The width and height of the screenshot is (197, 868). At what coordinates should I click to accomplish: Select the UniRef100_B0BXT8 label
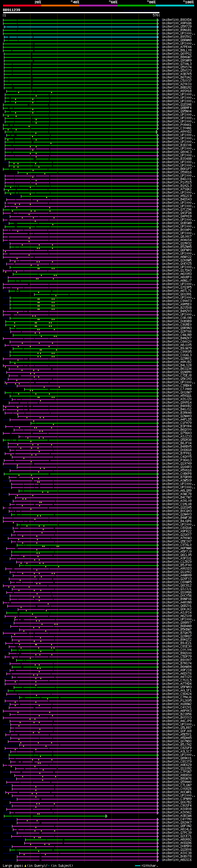pyautogui.click(x=177, y=857)
